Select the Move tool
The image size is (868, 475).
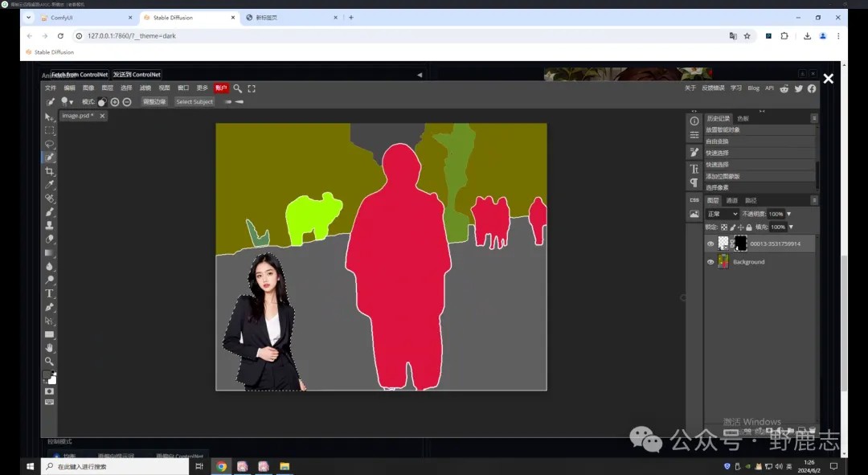pyautogui.click(x=49, y=117)
